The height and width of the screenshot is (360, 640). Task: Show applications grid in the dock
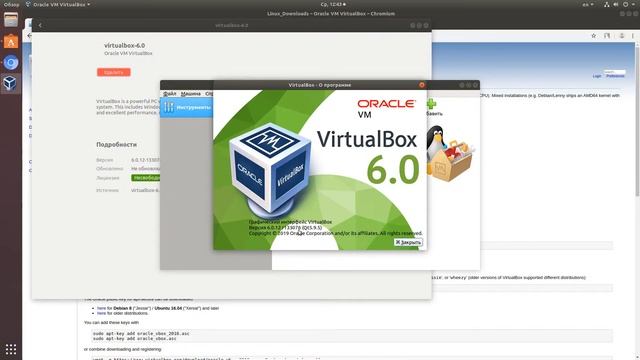[11, 349]
